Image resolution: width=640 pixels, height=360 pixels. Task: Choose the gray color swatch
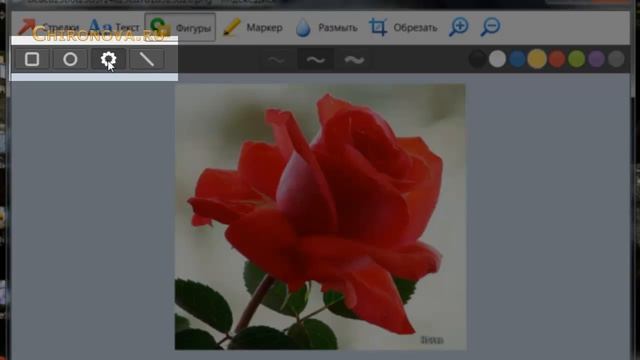[616, 59]
